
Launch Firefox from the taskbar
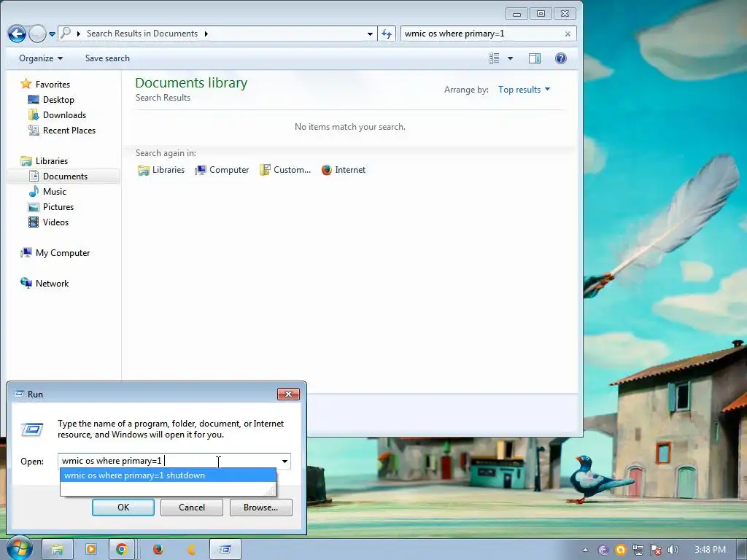click(x=158, y=550)
